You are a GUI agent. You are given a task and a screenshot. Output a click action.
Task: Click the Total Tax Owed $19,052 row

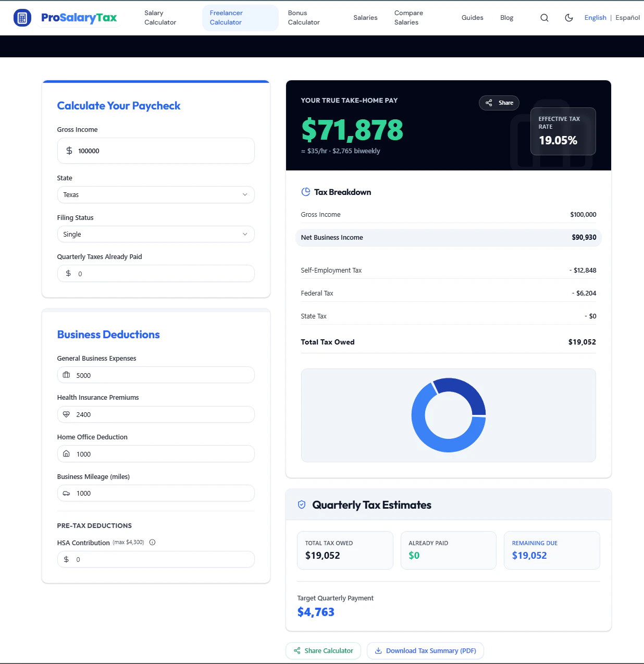point(448,342)
